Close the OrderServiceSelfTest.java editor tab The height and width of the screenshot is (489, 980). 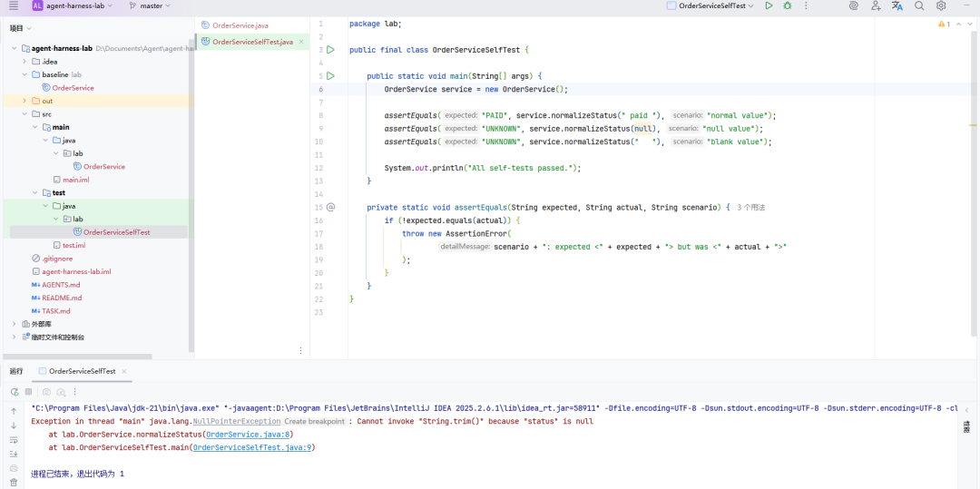(x=300, y=42)
